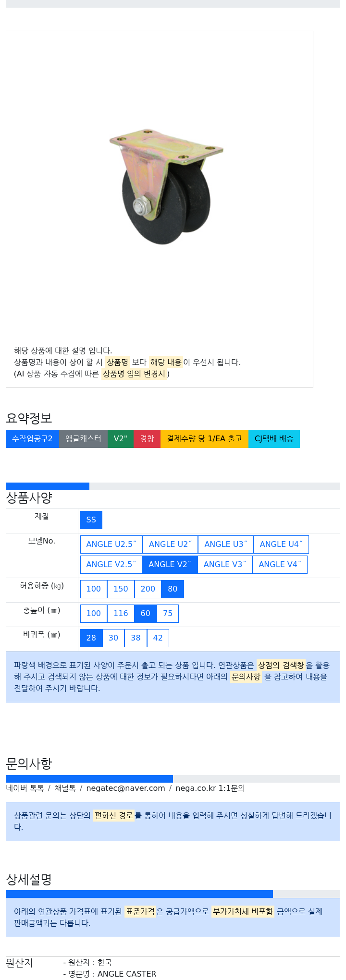
Task: Select wheel width 42 mm
Action: [x=158, y=638]
